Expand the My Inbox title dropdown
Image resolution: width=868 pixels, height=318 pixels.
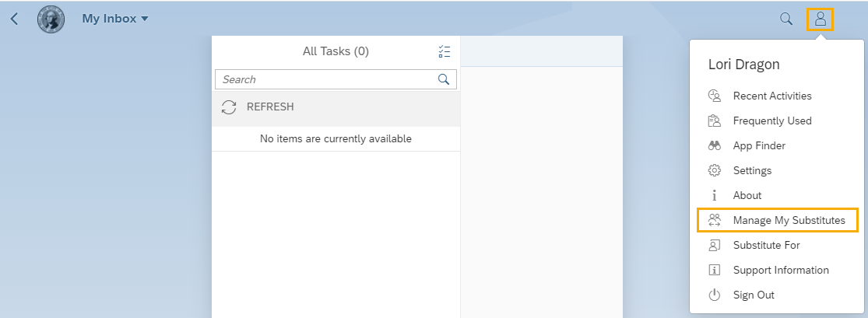click(x=114, y=19)
